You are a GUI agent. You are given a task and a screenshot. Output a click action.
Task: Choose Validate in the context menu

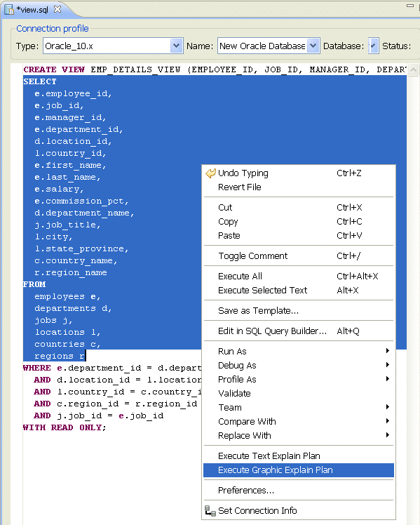(x=299, y=394)
